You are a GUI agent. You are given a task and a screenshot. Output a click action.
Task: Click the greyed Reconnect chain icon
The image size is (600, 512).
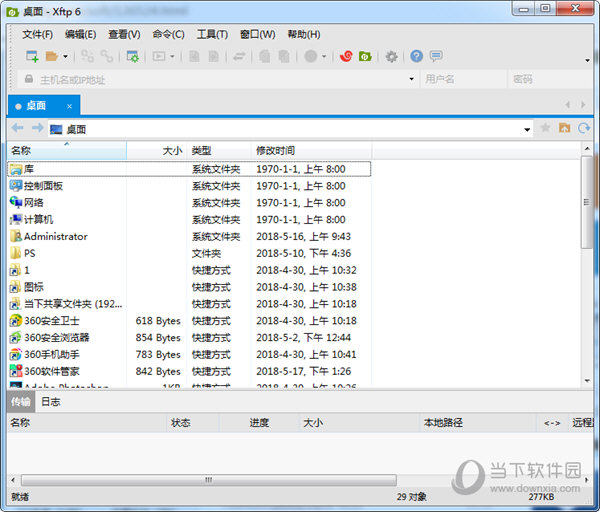(87, 56)
